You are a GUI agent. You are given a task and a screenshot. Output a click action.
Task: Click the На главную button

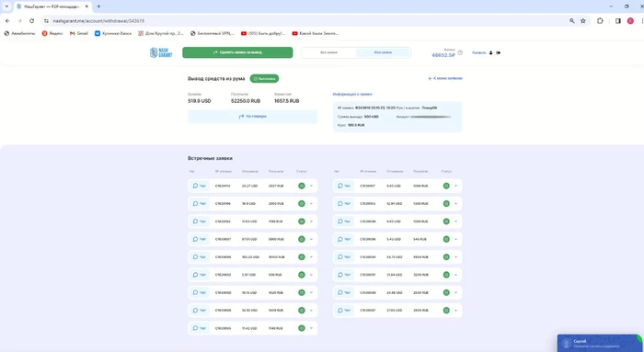tap(253, 117)
